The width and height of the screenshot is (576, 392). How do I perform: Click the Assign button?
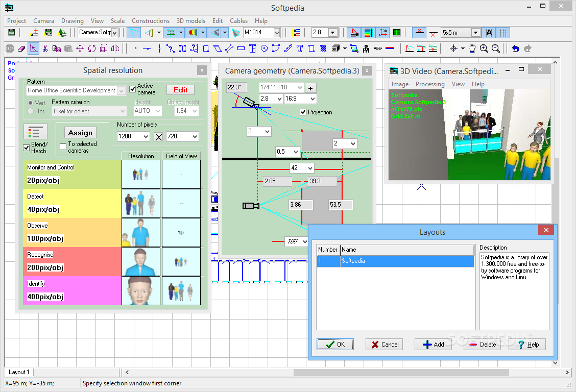click(x=81, y=133)
